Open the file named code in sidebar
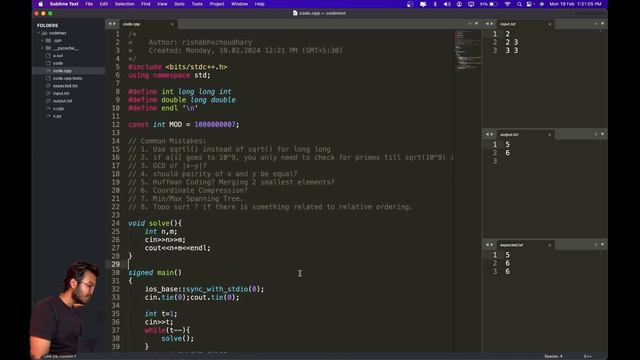The image size is (640, 360). point(58,63)
